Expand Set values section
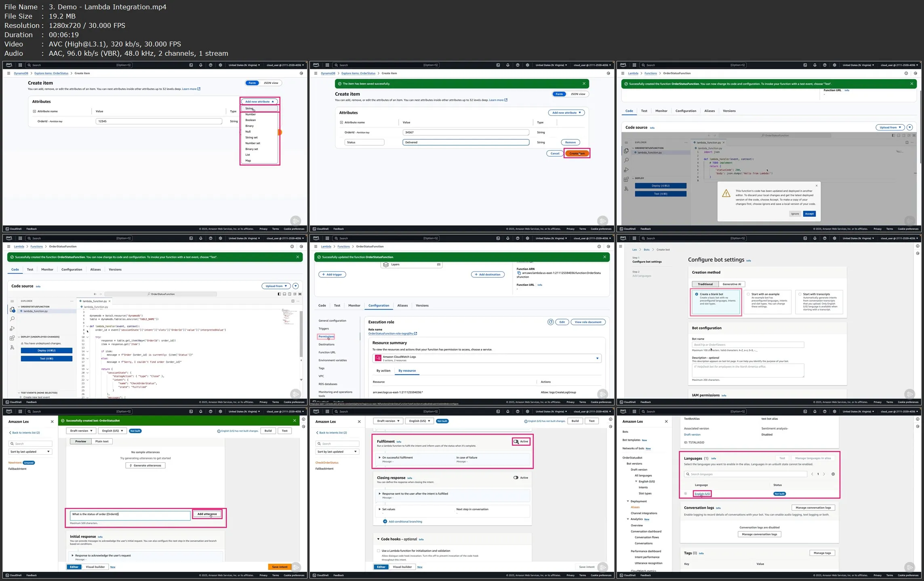 (379, 509)
